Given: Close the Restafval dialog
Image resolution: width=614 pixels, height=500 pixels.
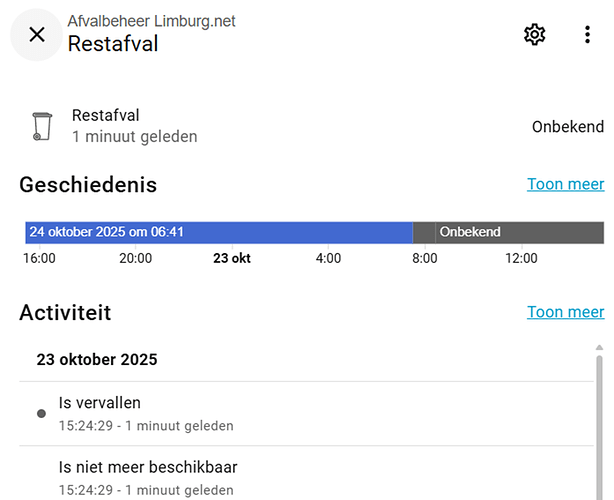Looking at the screenshot, I should pyautogui.click(x=37, y=35).
